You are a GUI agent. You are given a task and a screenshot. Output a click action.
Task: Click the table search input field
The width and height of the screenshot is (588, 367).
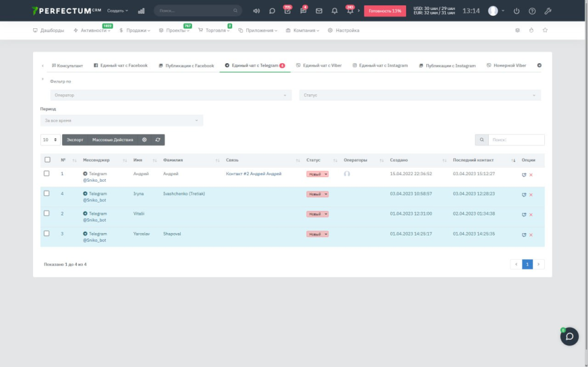tap(516, 140)
